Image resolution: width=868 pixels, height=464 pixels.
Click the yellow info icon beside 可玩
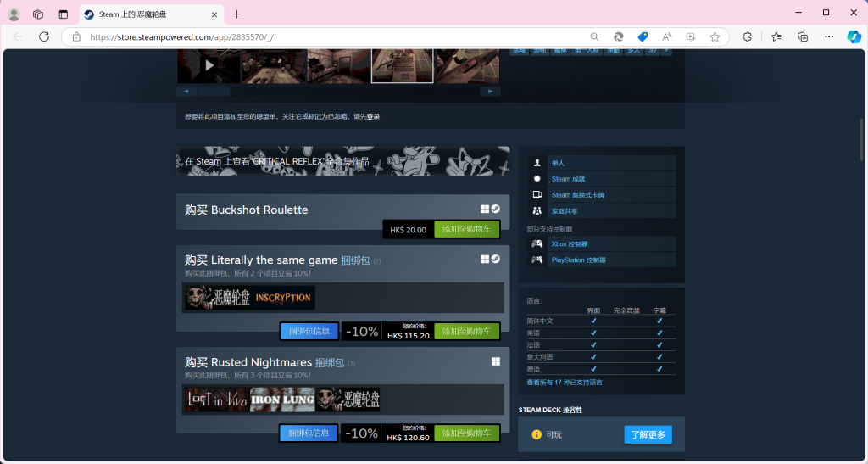point(537,434)
